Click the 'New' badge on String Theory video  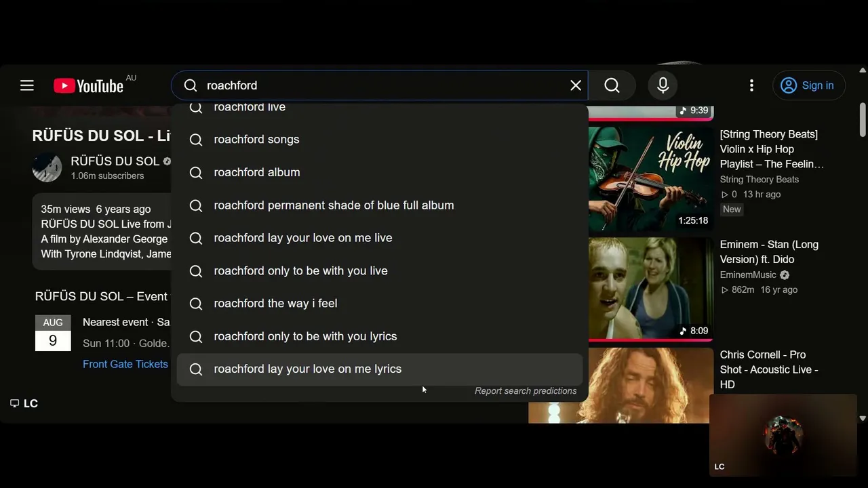[732, 209]
